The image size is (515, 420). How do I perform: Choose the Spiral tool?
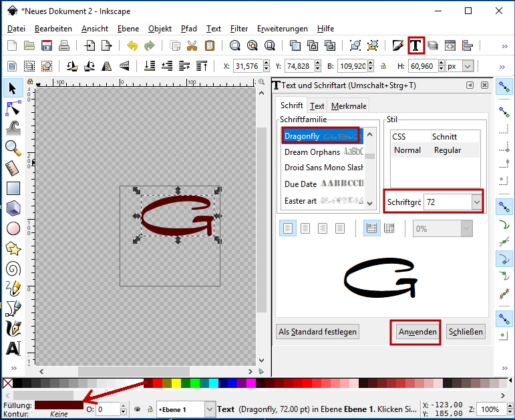click(x=13, y=268)
